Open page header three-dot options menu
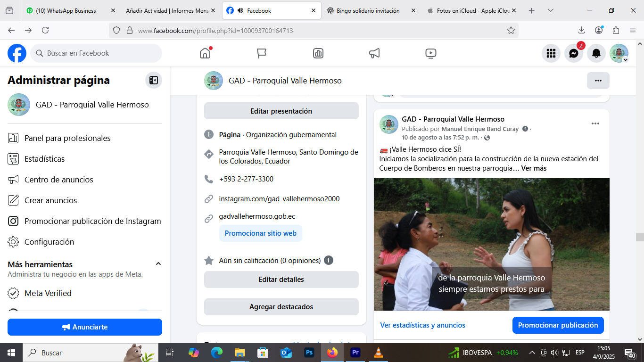This screenshot has width=644, height=362. [x=598, y=81]
